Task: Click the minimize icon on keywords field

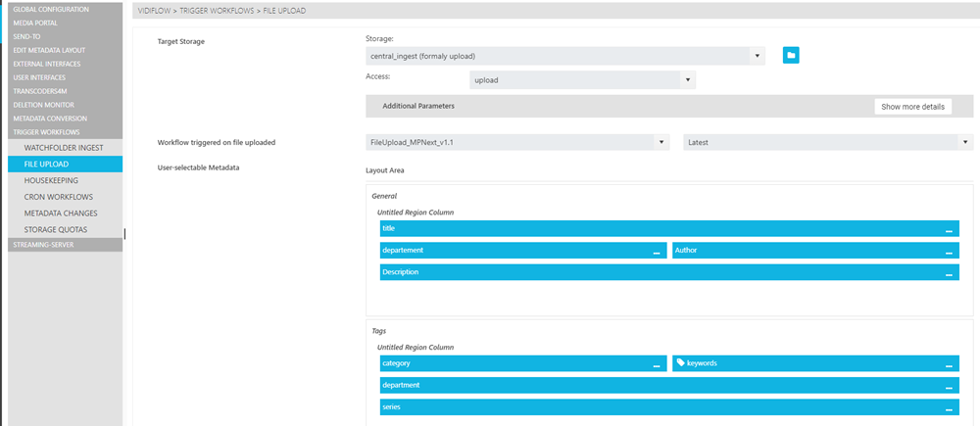Action: (x=949, y=364)
